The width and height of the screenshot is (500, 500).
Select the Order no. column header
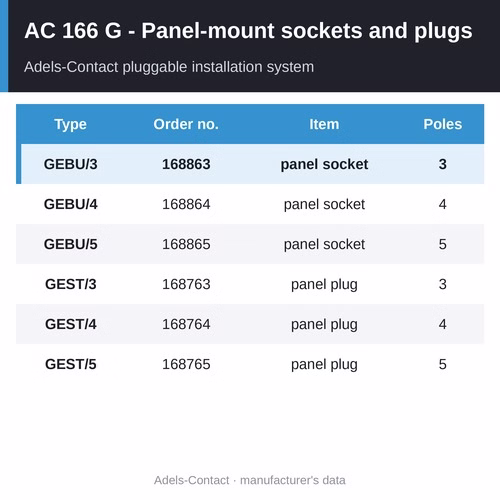pos(186,124)
